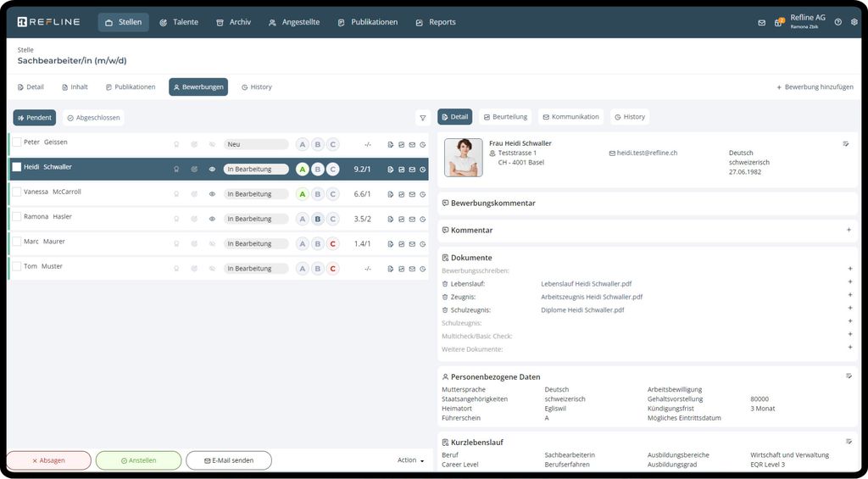This screenshot has height=479, width=868.
Task: Open the Talente menu in navigation
Action: (178, 22)
